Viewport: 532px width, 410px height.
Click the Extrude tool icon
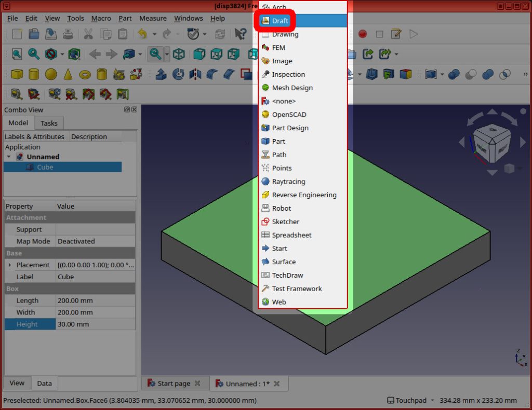(x=161, y=74)
